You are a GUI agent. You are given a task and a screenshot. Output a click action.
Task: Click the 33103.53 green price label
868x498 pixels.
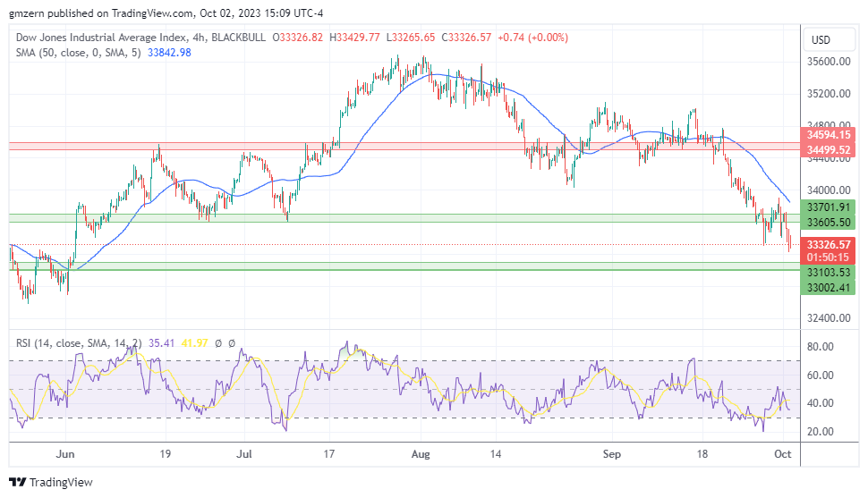click(828, 272)
